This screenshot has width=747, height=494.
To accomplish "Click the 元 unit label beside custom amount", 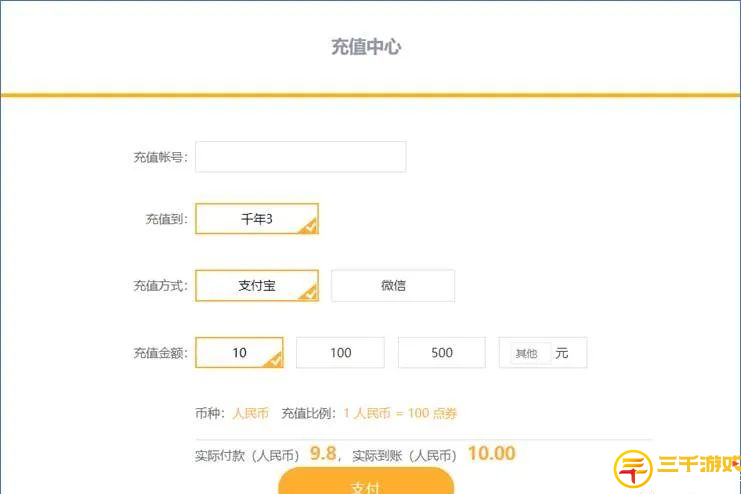I will click(562, 353).
